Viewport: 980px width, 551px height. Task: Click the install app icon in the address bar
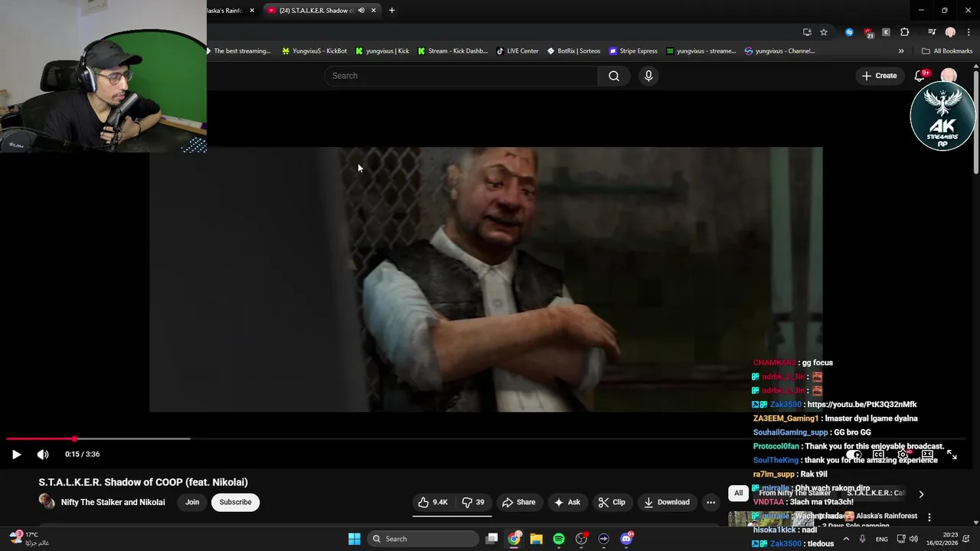tap(807, 32)
